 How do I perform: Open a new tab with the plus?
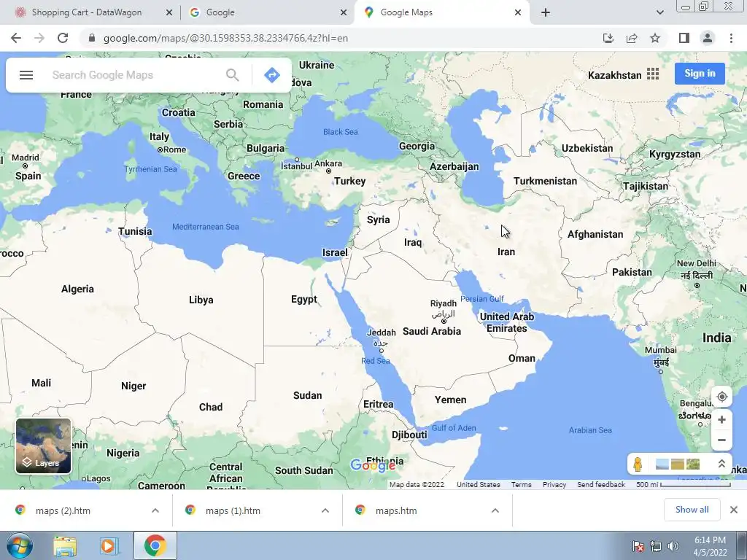pos(546,12)
